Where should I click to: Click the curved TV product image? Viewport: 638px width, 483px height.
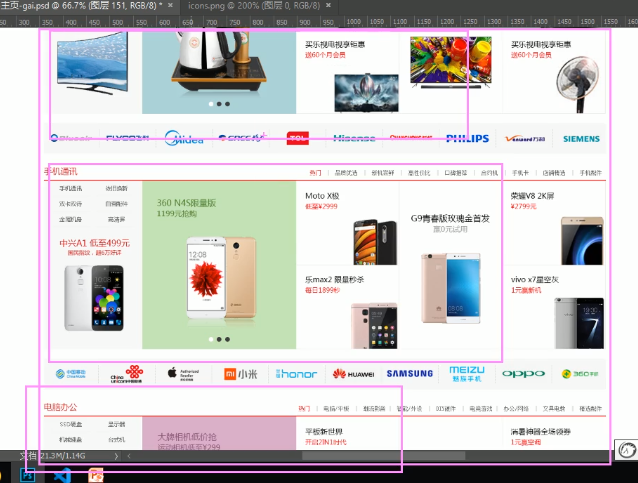[x=93, y=64]
